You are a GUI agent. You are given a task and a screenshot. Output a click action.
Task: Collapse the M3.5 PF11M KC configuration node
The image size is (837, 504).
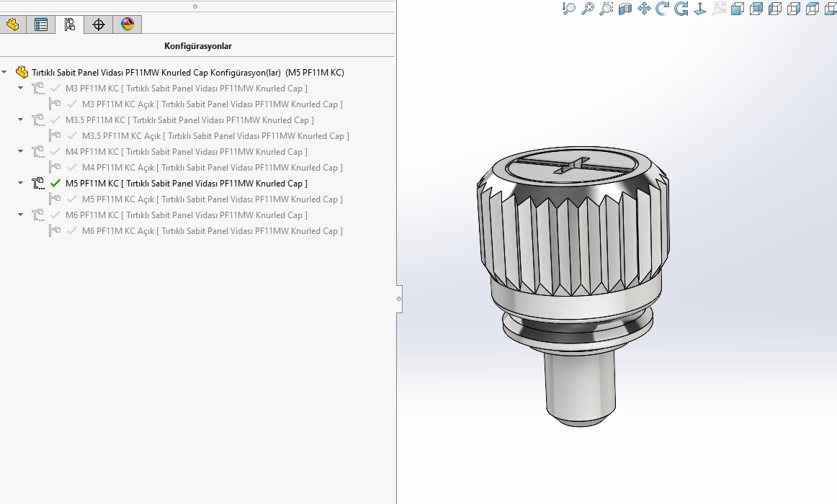click(21, 120)
